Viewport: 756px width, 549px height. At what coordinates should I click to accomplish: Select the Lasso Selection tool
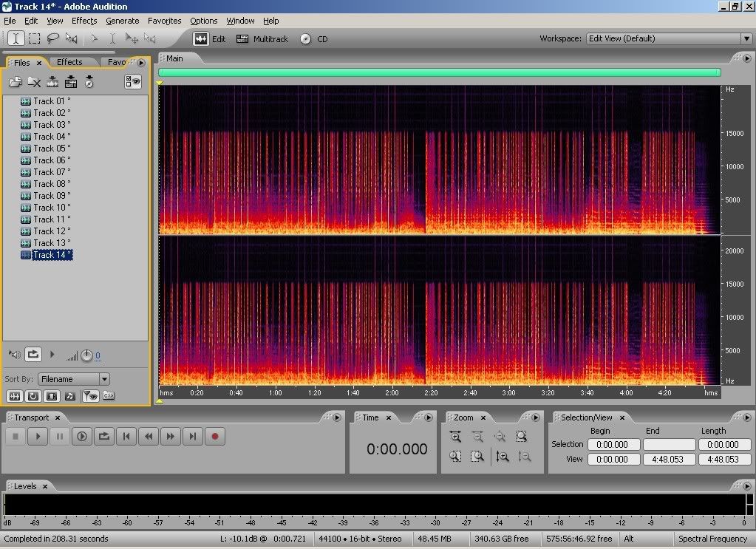coord(52,38)
